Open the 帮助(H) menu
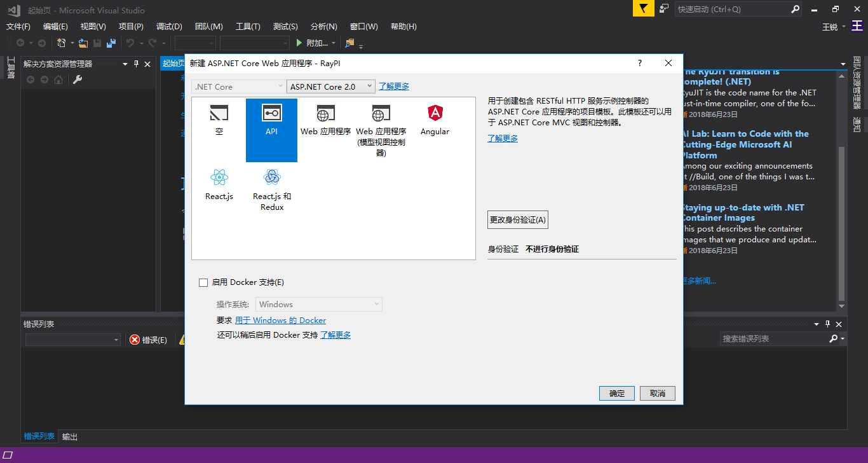This screenshot has width=868, height=463. 403,26
